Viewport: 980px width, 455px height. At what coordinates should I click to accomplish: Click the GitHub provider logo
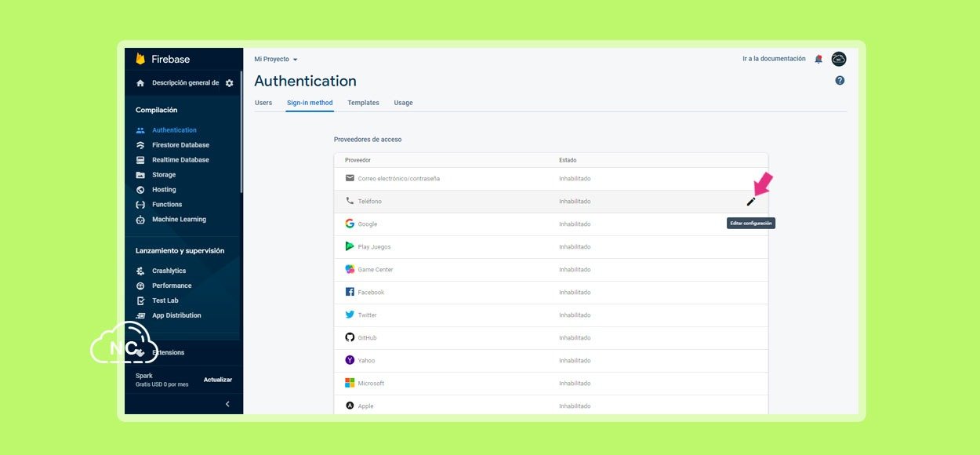click(350, 337)
